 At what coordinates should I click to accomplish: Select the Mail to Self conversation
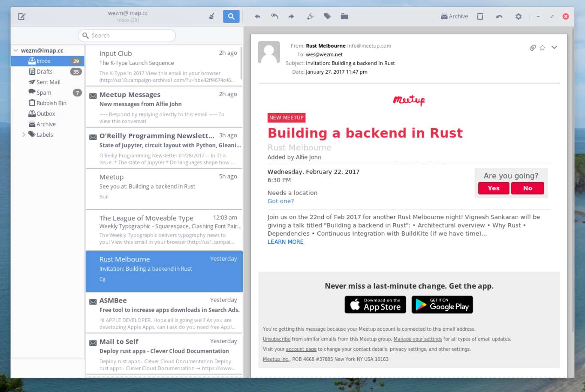[164, 354]
